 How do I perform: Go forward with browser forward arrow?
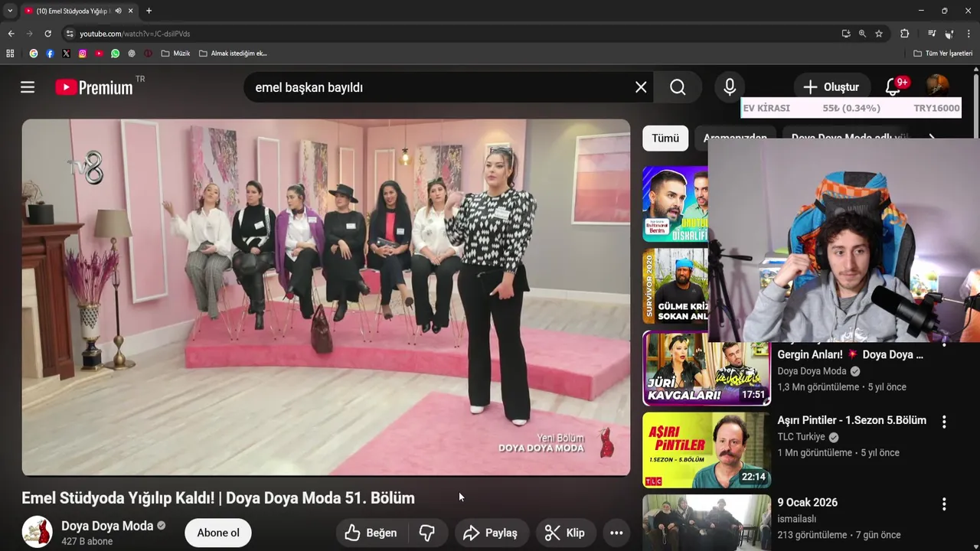coord(29,34)
